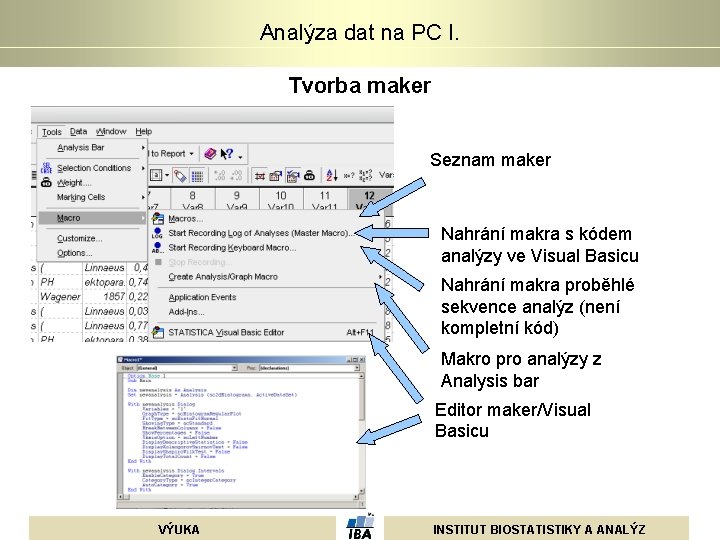720x540 pixels.
Task: Select the highlighted Macro menu entry
Action: [x=92, y=218]
